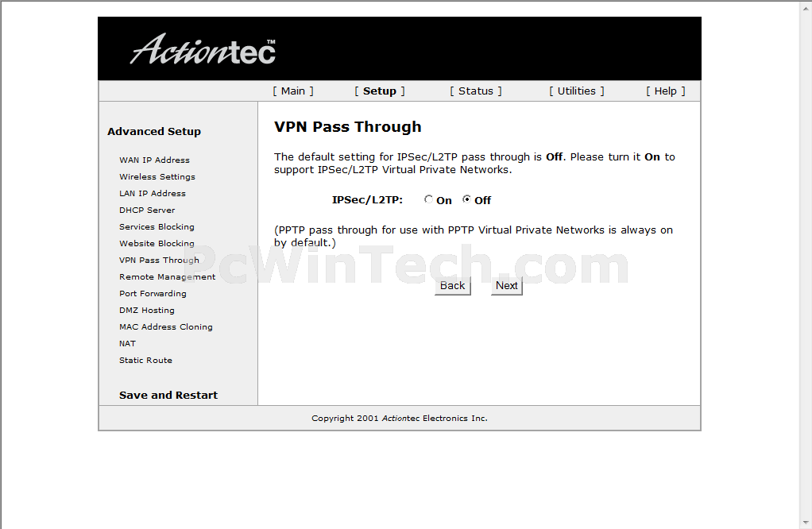Viewport: 812px width, 529px height.
Task: Click the IPSec/L2TP field label
Action: click(x=367, y=200)
